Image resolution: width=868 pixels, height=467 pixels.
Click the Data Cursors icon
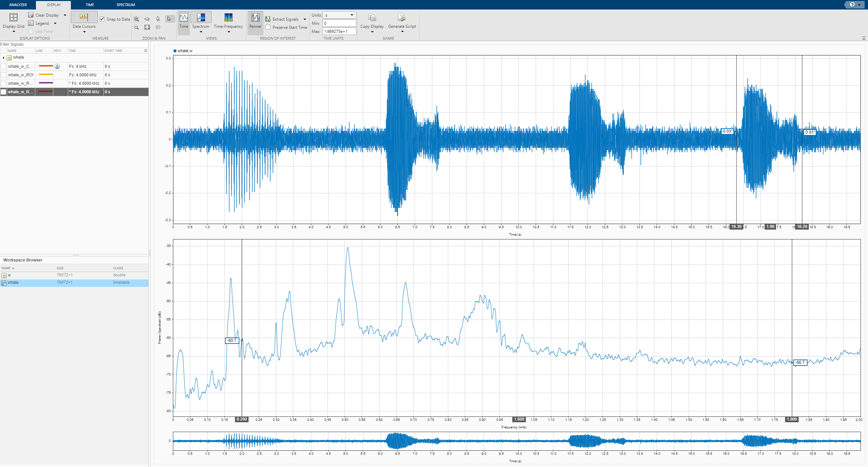(84, 17)
